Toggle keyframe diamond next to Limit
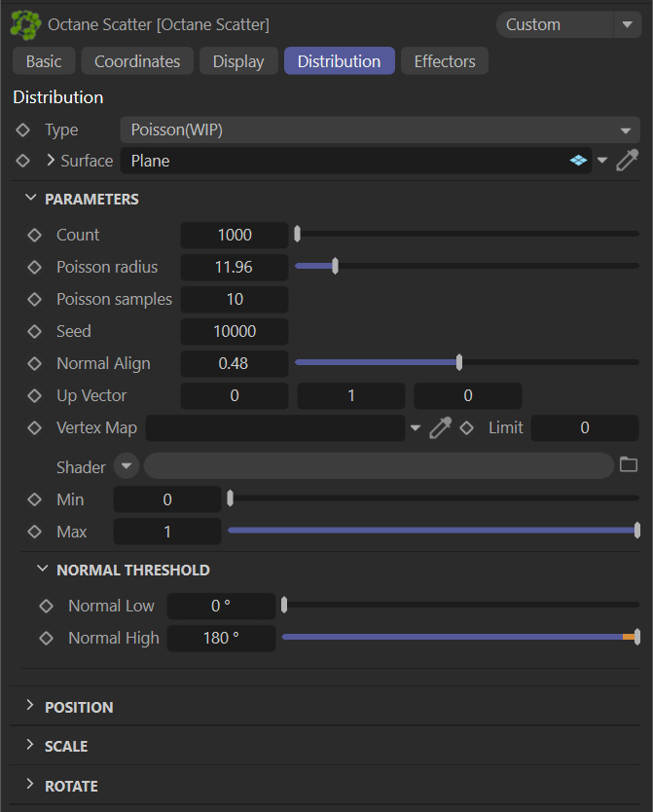This screenshot has width=653, height=812. click(467, 427)
